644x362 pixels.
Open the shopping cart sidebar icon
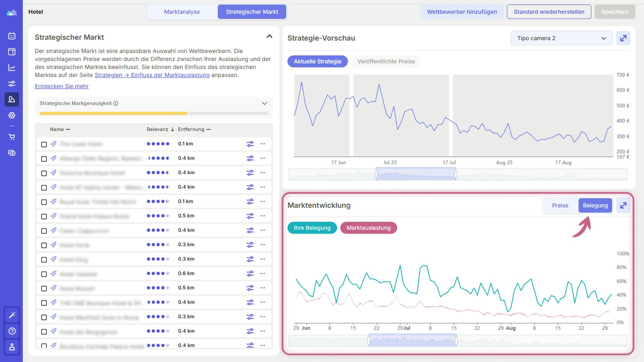[12, 137]
